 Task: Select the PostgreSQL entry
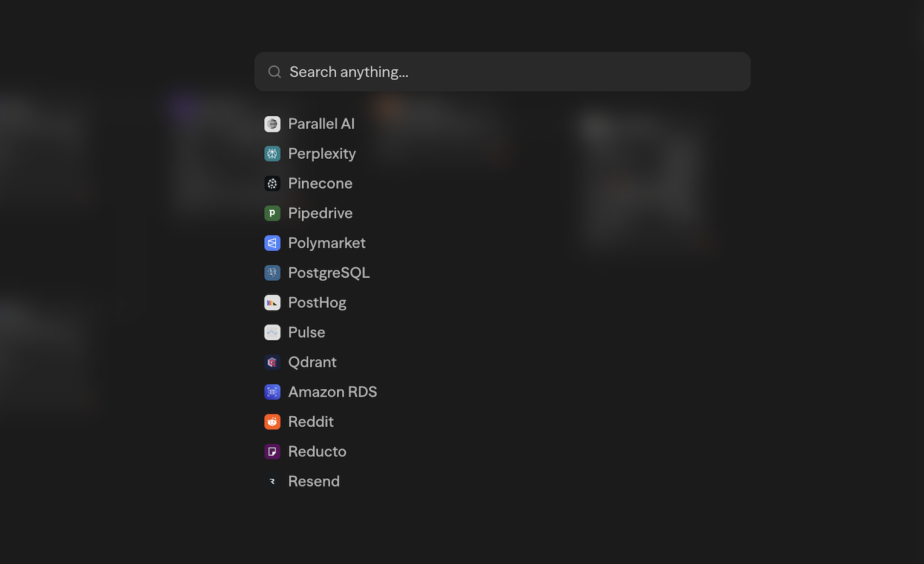coord(329,272)
